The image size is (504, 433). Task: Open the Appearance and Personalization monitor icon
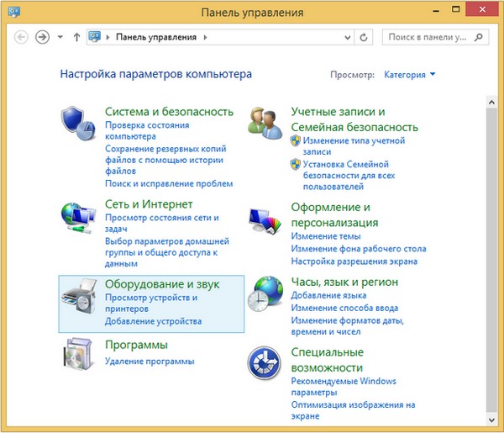click(265, 221)
